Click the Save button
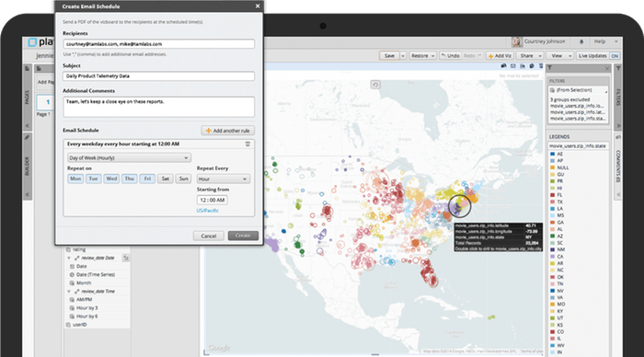The image size is (644, 357). pyautogui.click(x=389, y=56)
